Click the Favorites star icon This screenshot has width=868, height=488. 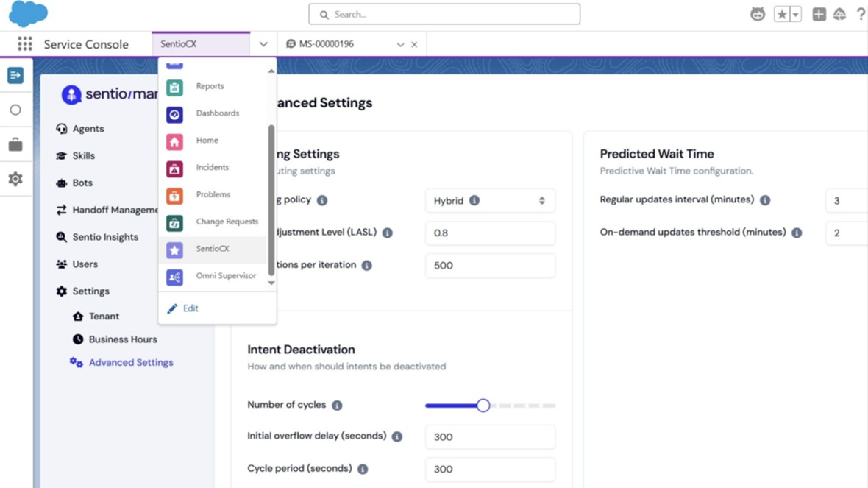(782, 15)
